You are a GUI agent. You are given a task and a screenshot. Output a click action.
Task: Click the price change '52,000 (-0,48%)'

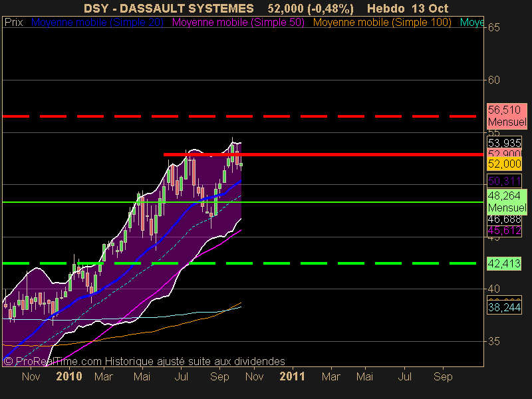click(x=311, y=8)
